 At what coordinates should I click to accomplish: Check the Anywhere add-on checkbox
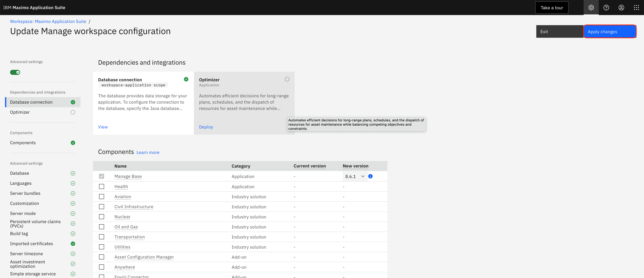tap(101, 267)
